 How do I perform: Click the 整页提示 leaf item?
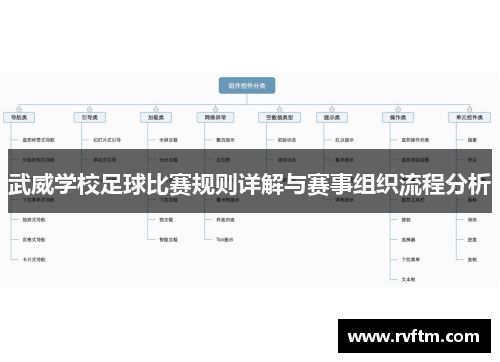225,140
